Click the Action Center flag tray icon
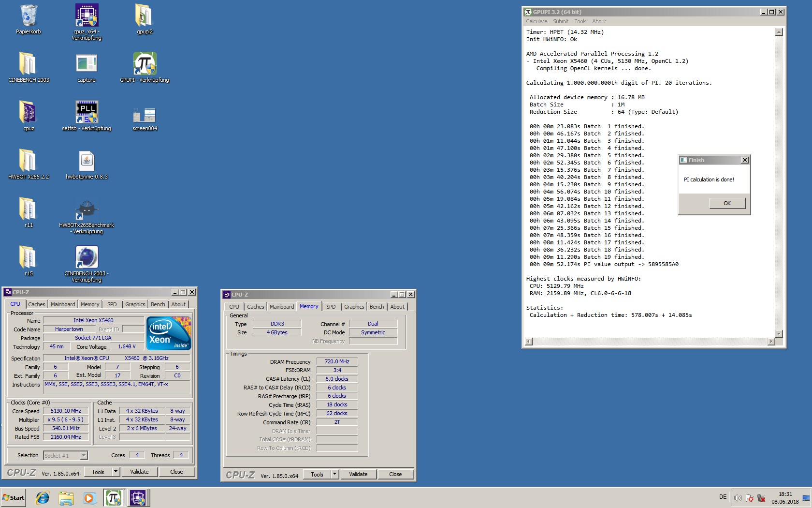This screenshot has height=508, width=812. [x=750, y=498]
